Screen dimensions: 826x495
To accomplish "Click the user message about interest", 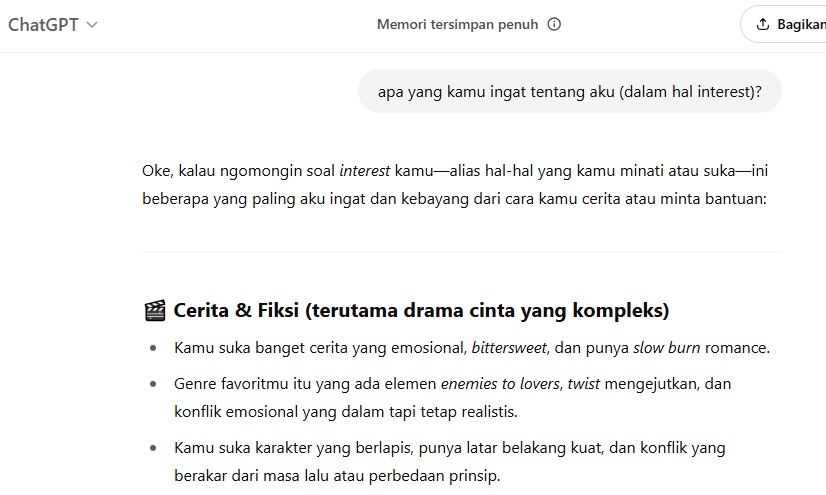I will 569,92.
